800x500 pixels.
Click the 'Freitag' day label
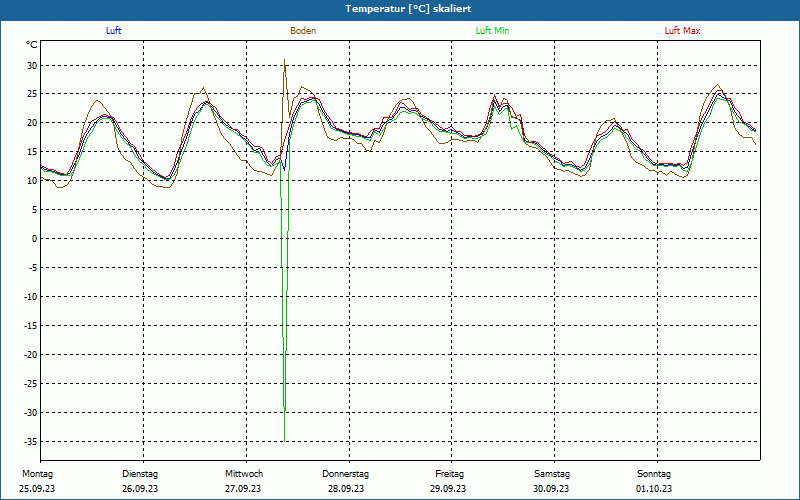(449, 474)
